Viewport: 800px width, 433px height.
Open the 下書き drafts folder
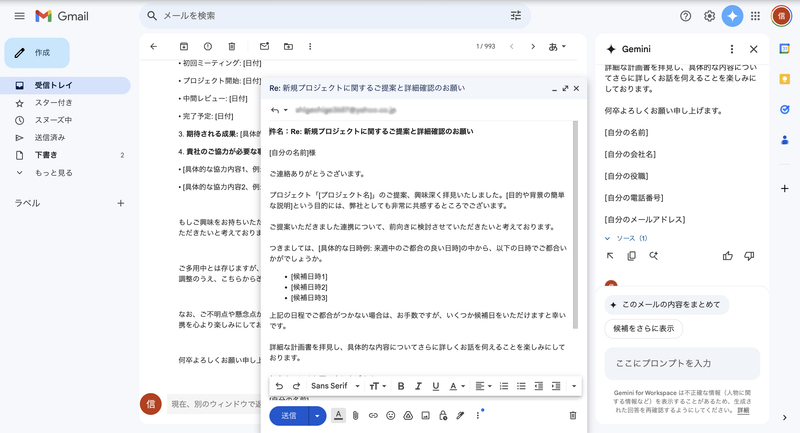46,155
